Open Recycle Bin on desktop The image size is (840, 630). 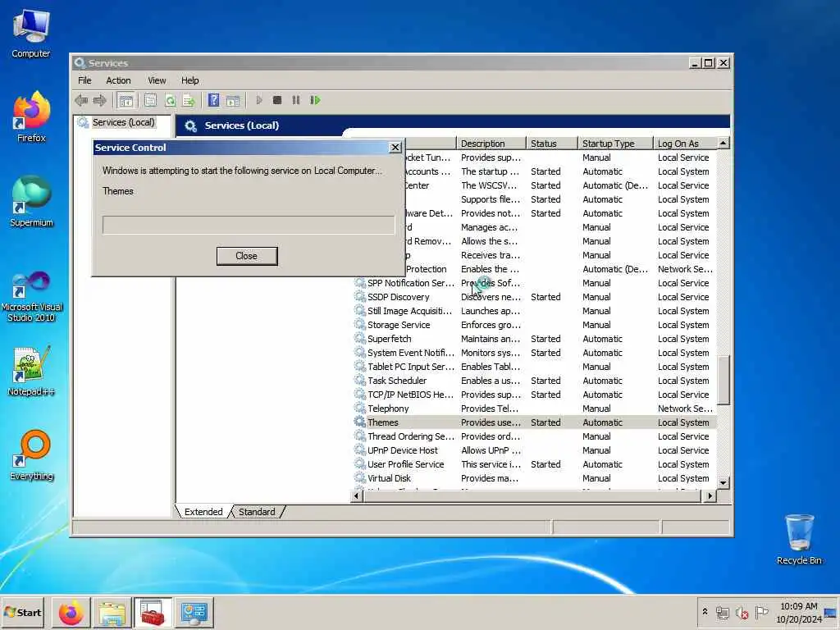point(799,539)
